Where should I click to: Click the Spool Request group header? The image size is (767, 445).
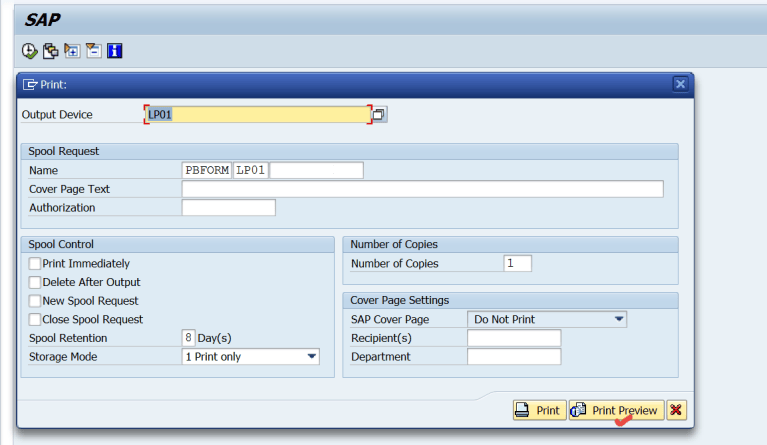click(349, 151)
